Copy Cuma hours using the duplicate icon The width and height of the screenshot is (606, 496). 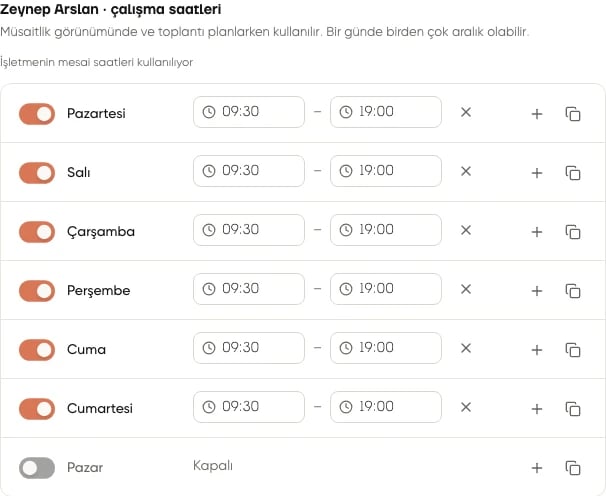(x=573, y=350)
